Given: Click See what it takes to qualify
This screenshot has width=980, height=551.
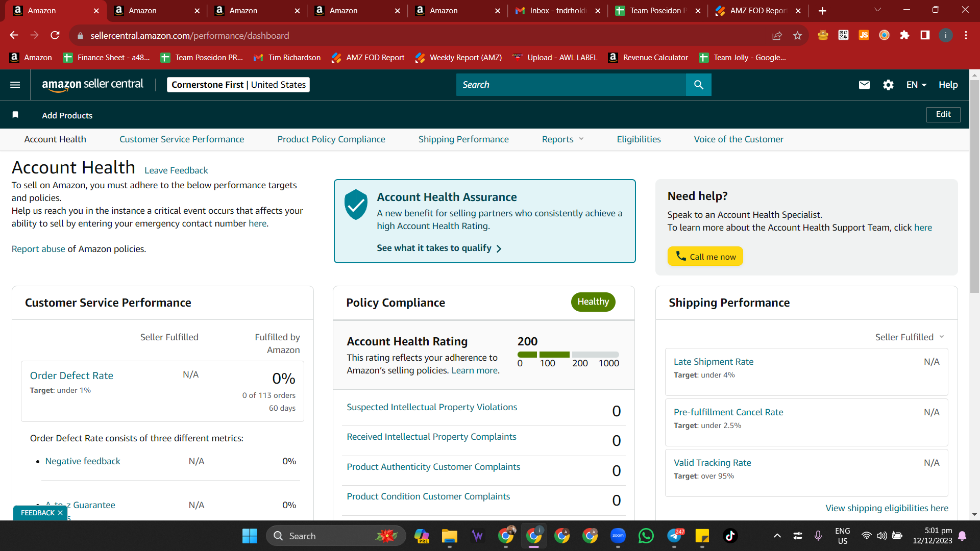Looking at the screenshot, I should tap(439, 248).
